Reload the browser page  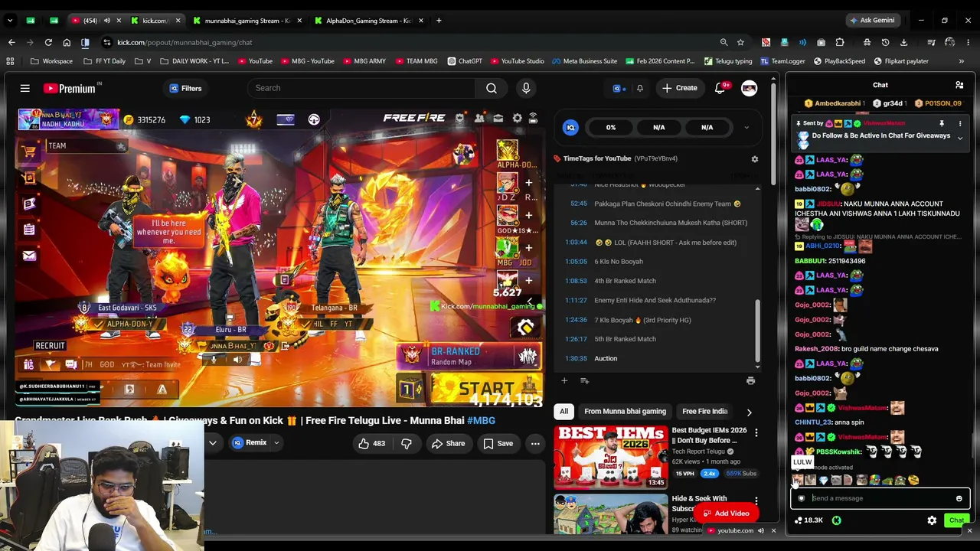(48, 42)
